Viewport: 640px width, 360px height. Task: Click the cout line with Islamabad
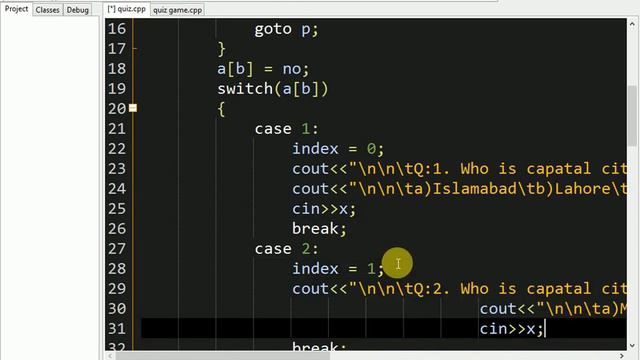point(459,189)
